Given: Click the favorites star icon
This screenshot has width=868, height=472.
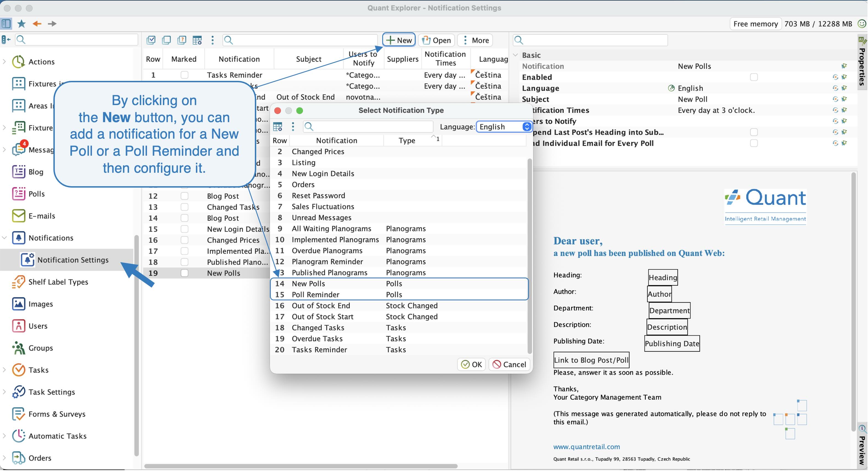Looking at the screenshot, I should (x=21, y=24).
